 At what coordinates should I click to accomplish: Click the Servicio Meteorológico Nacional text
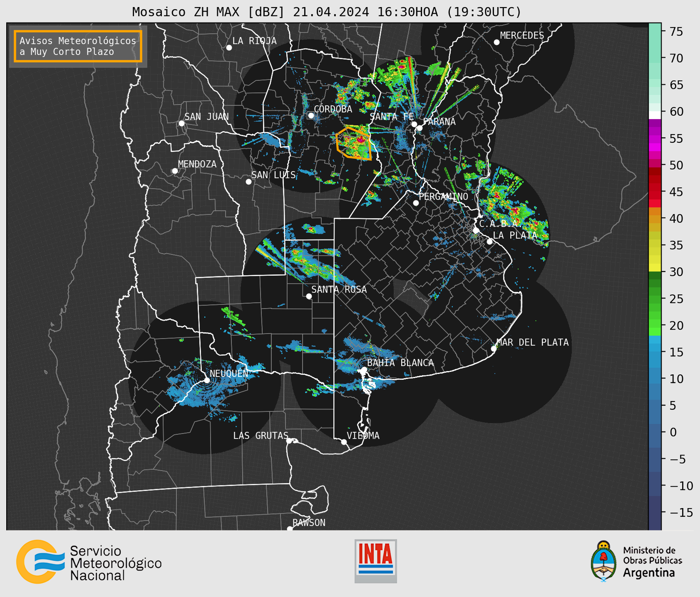[x=116, y=563]
